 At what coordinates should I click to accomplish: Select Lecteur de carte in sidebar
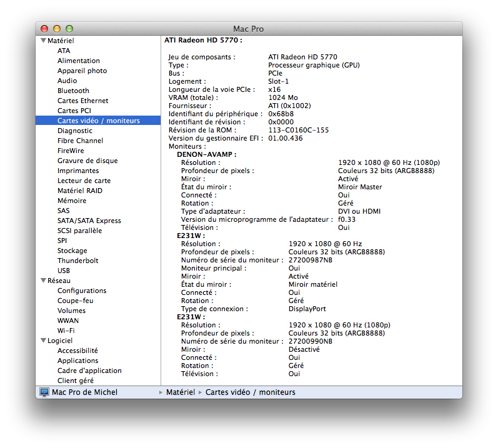[84, 181]
